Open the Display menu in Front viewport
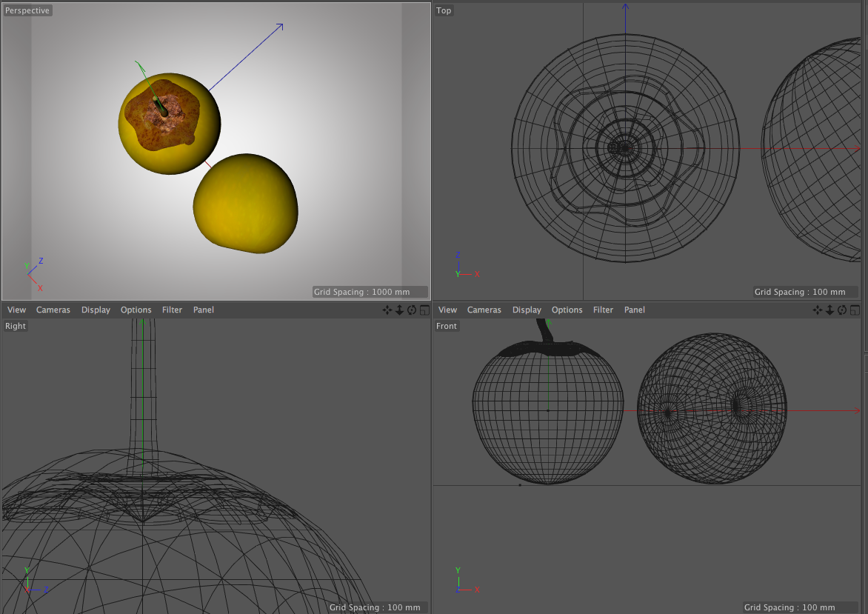The image size is (868, 614). [527, 310]
